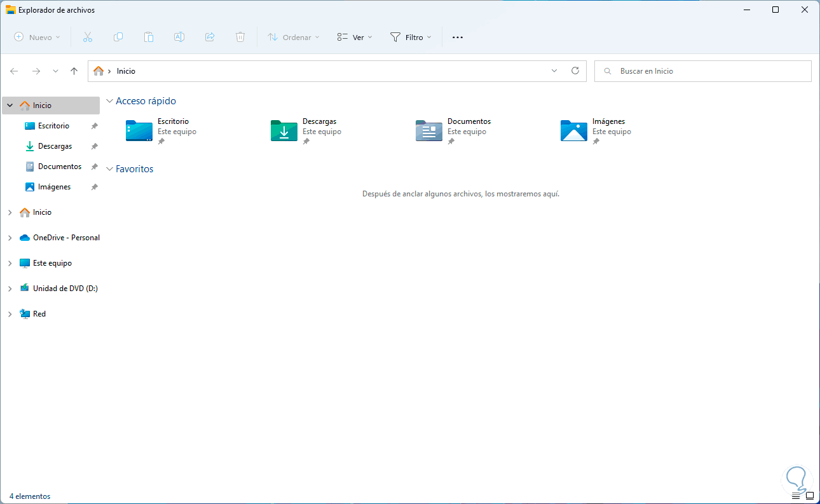820x504 pixels.
Task: Click the Rename icon in the toolbar
Action: point(179,37)
